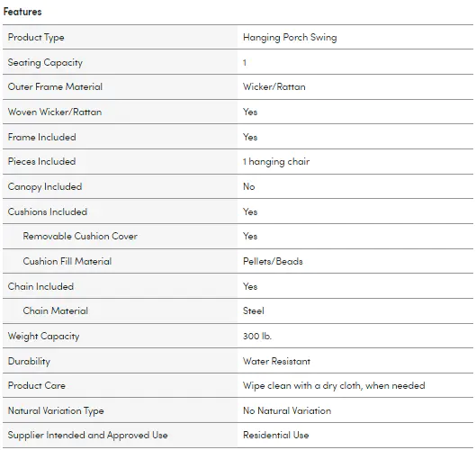Select the Residential Use value
Image resolution: width=476 pixels, height=450 pixels.
coord(276,435)
